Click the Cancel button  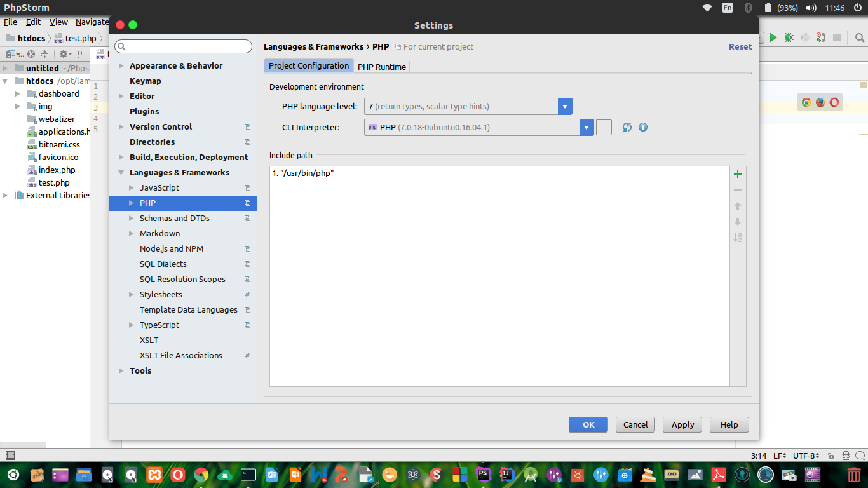point(635,424)
